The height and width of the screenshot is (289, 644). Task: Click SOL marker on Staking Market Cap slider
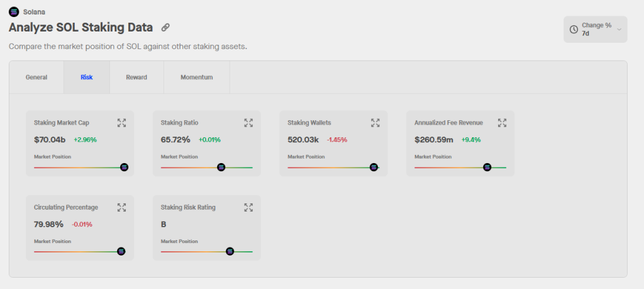click(124, 167)
